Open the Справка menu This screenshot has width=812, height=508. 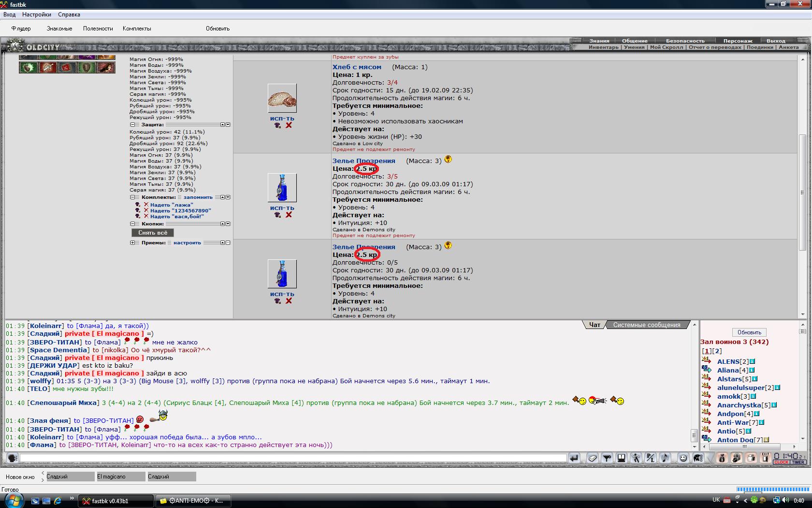pyautogui.click(x=69, y=15)
